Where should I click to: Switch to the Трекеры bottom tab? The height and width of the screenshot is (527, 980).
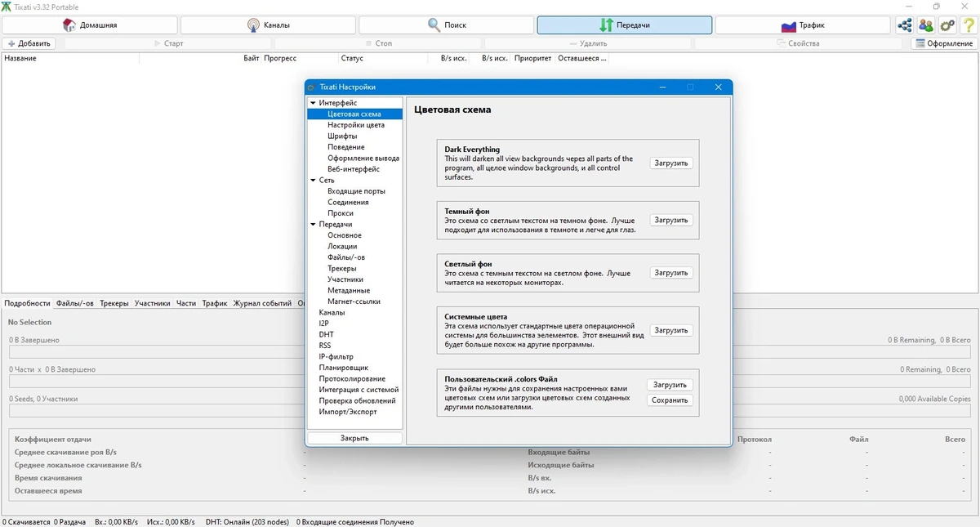[x=114, y=303]
